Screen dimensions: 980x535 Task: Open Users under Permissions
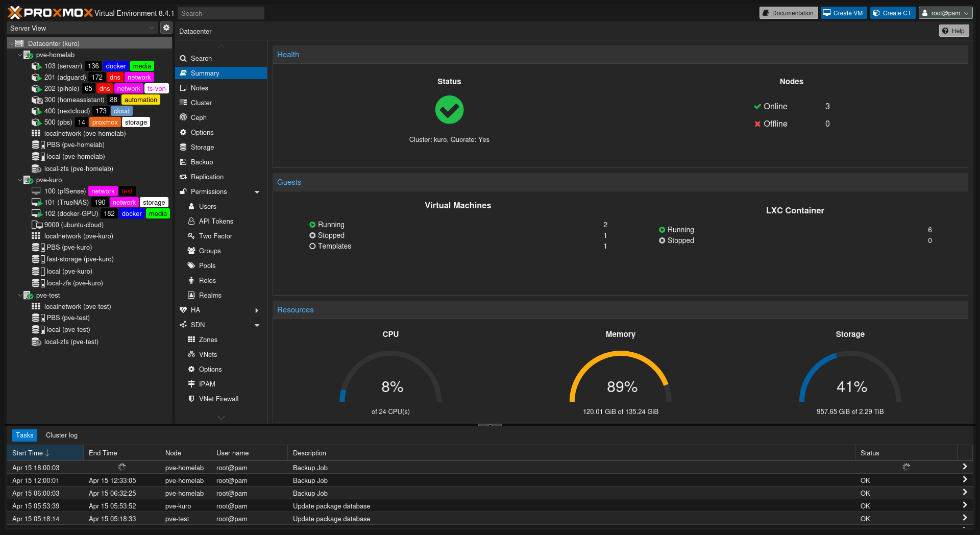click(x=208, y=206)
